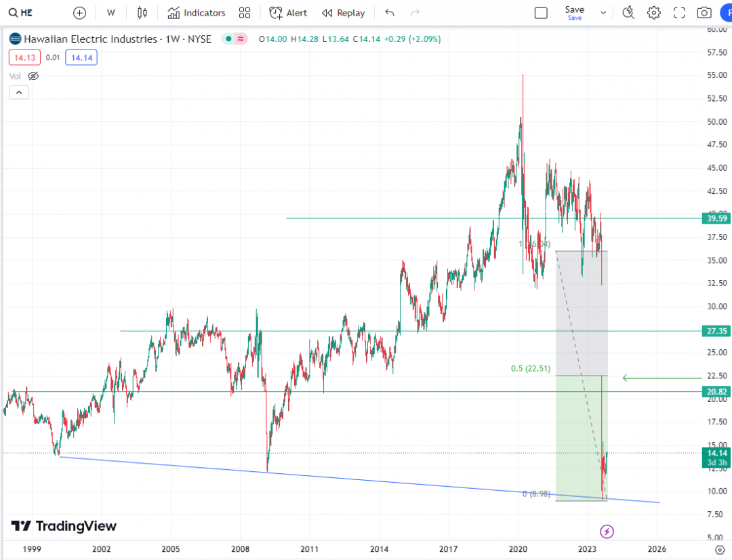The width and height of the screenshot is (732, 560).
Task: Click the current price 14.14 label
Action: pyautogui.click(x=716, y=453)
